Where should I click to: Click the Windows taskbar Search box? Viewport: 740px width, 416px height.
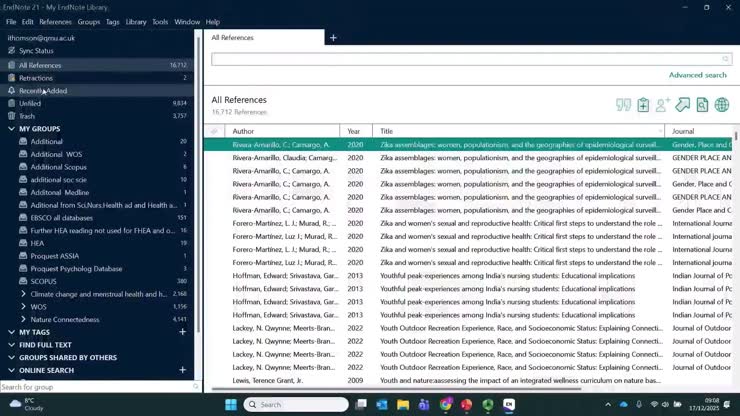coord(296,405)
